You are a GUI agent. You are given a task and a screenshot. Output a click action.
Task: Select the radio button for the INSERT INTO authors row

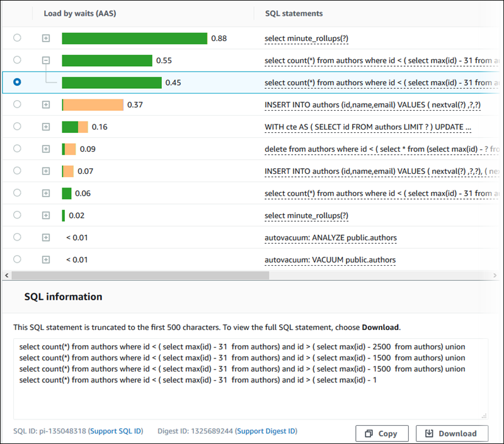(17, 105)
